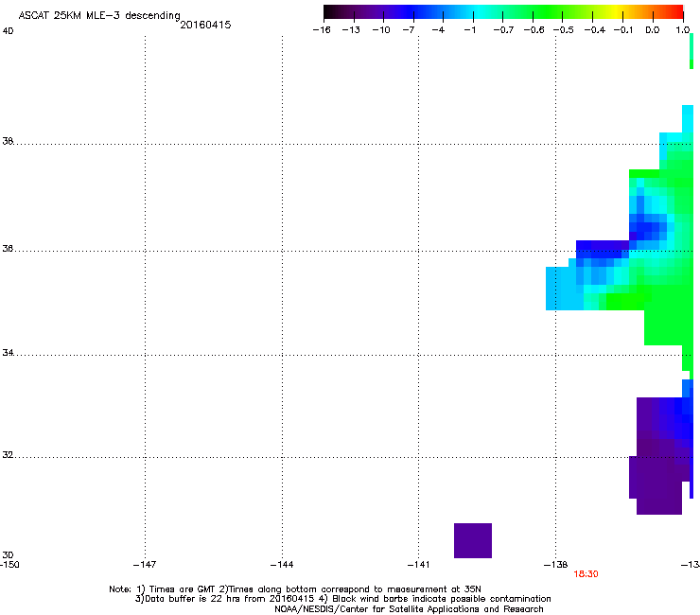The image size is (700, 615).
Task: Select the 1.0 color scale label
Action: point(683,30)
